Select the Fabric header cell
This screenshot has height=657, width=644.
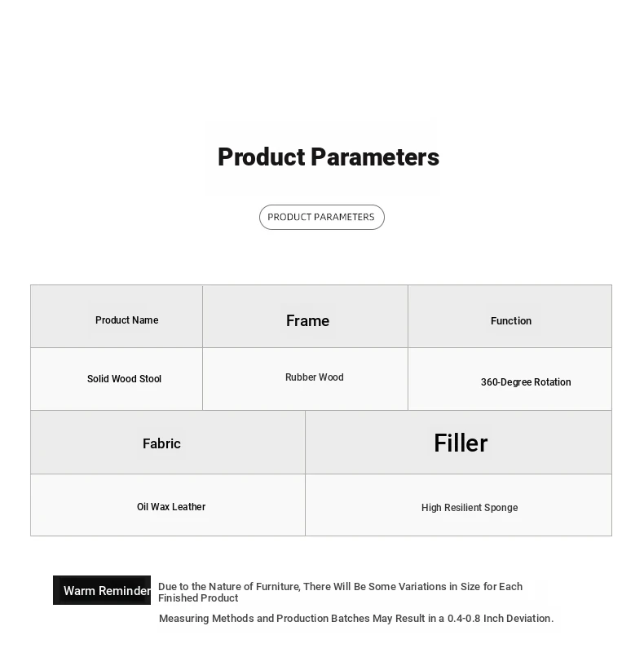tap(161, 443)
